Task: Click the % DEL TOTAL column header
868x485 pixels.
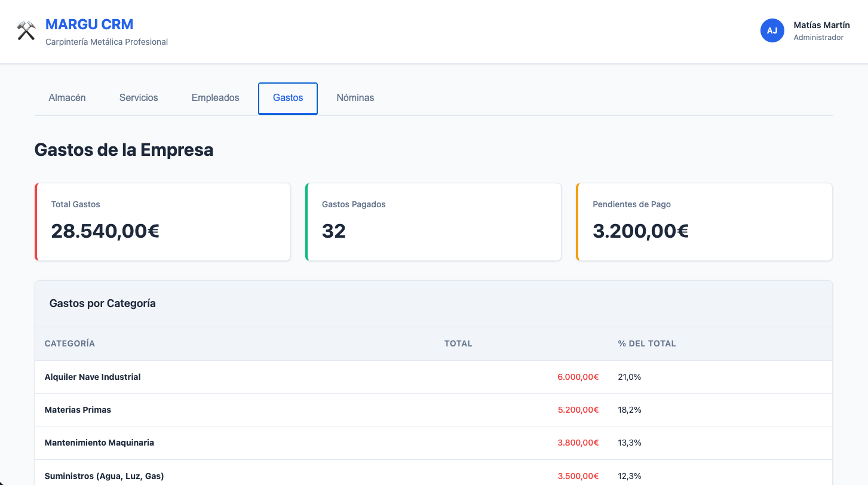Action: pos(647,343)
